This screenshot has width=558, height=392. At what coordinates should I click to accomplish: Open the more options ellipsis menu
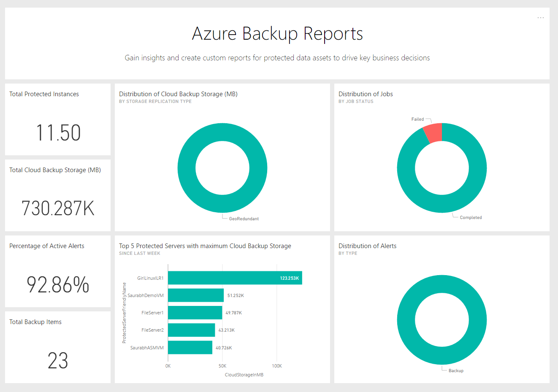tap(540, 18)
